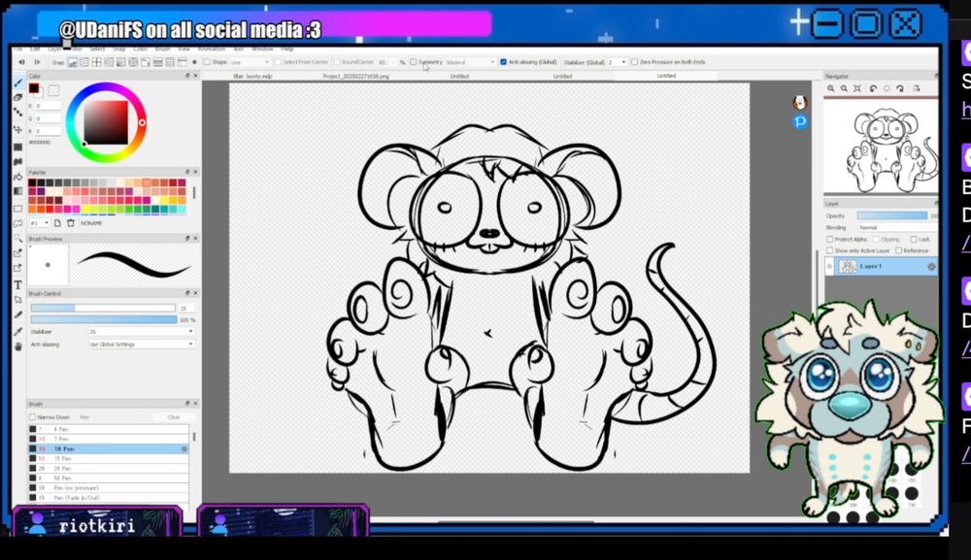The height and width of the screenshot is (560, 971).
Task: Rotate canvas right in Navigator
Action: (x=900, y=88)
